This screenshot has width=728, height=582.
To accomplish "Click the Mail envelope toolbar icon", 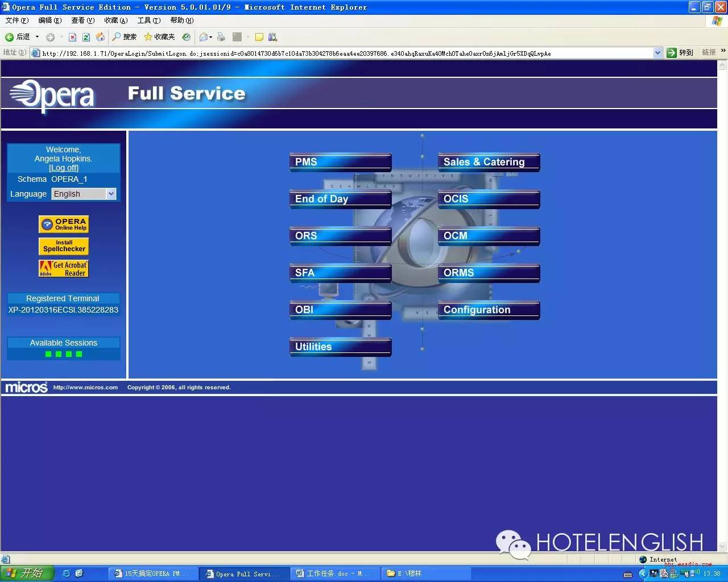I will click(x=203, y=37).
